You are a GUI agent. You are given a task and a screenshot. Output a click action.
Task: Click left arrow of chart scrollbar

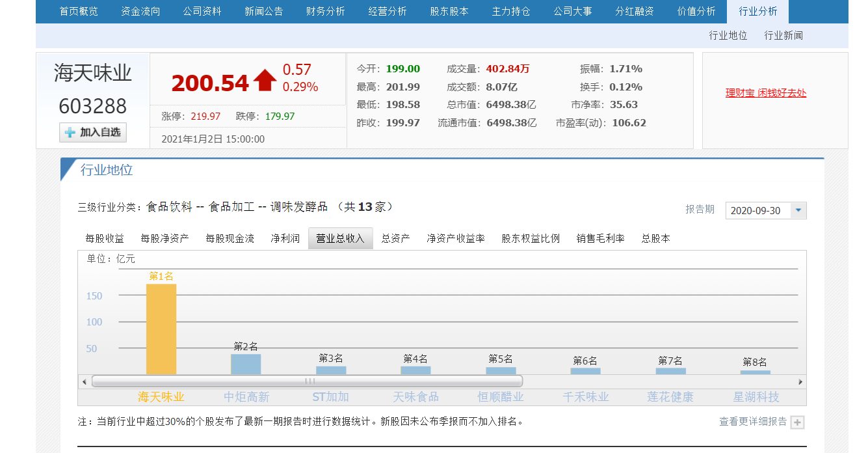click(x=84, y=381)
